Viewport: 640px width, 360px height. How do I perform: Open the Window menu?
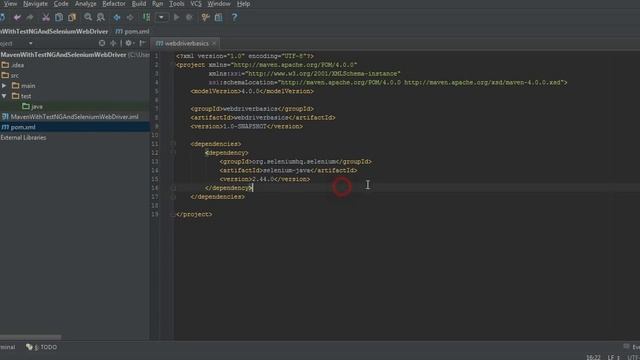pyautogui.click(x=219, y=4)
